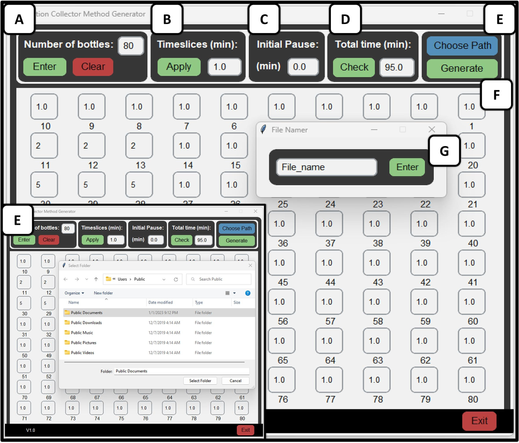The image size is (519, 443).
Task: Click the Select Folder button
Action: click(200, 381)
